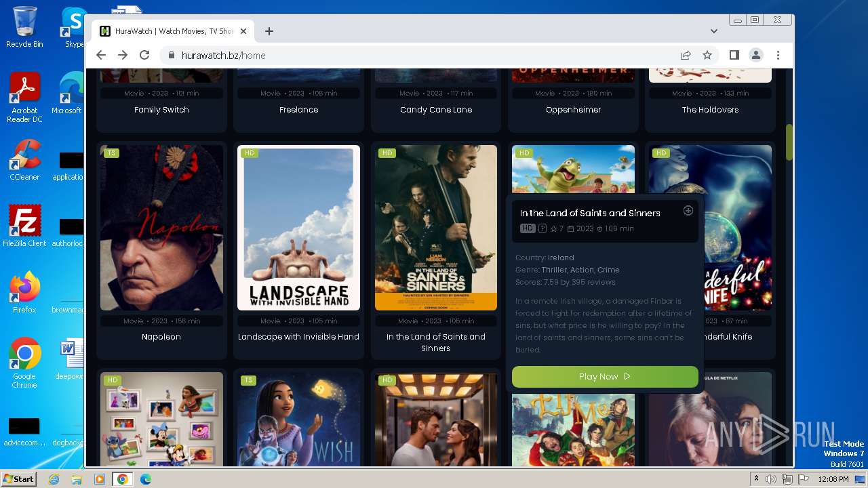Select the CCleaner desktop icon
This screenshot has width=868, height=488.
[24, 160]
